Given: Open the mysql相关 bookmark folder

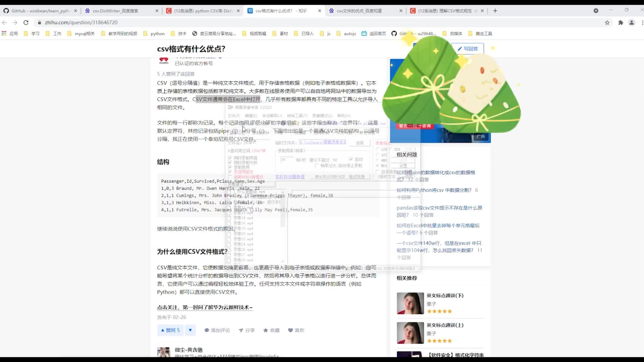Looking at the screenshot, I should click(81, 34).
